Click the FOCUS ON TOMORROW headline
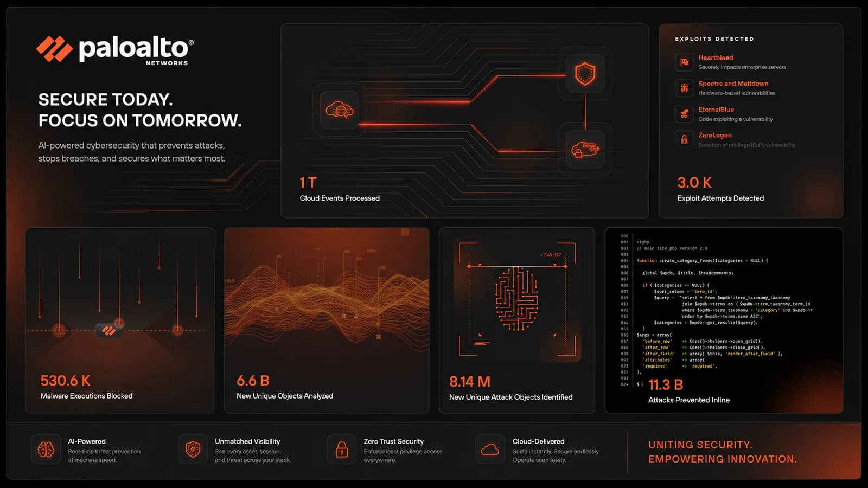868x488 pixels. [x=140, y=120]
